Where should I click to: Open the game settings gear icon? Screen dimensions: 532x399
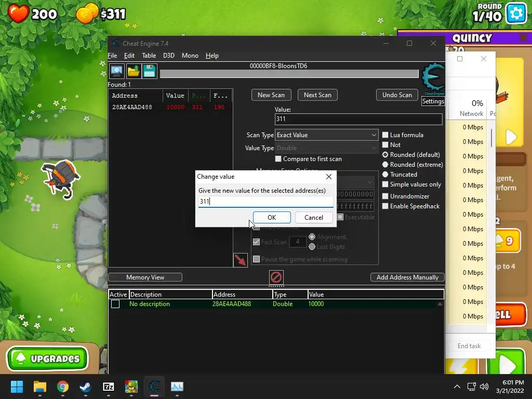516,13
